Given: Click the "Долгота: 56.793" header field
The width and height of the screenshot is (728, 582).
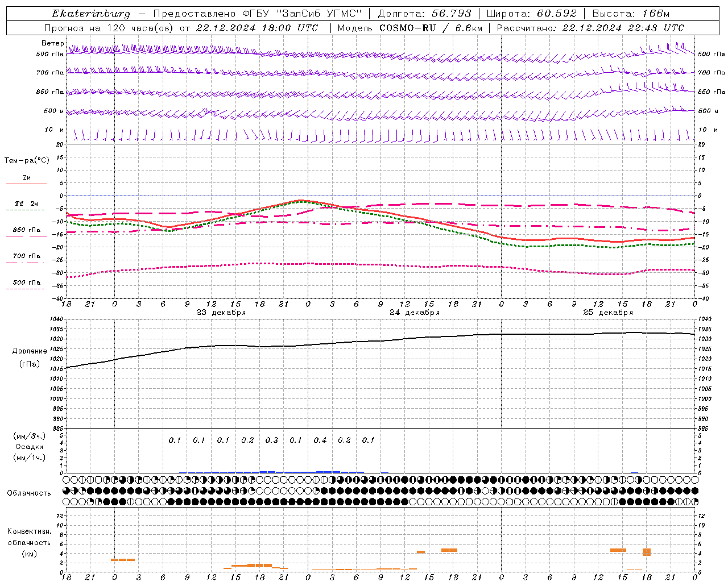Looking at the screenshot, I should click(424, 14).
